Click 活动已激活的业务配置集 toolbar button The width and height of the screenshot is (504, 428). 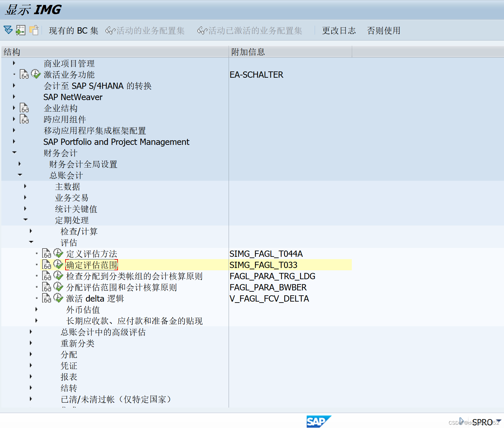tap(250, 31)
